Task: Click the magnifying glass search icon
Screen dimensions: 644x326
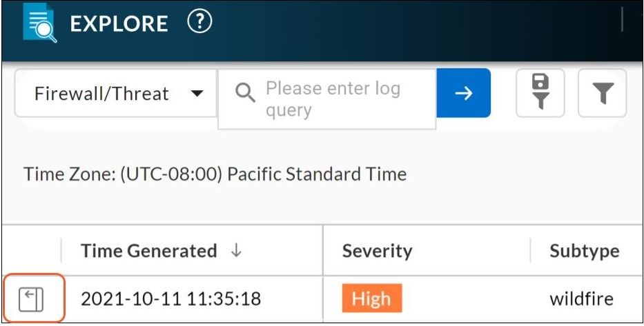Action: click(245, 93)
